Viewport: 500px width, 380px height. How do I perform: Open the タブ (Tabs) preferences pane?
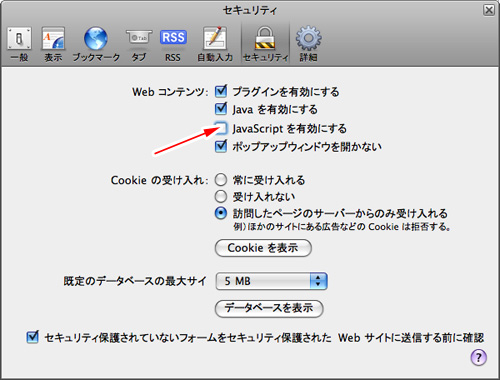pos(139,44)
